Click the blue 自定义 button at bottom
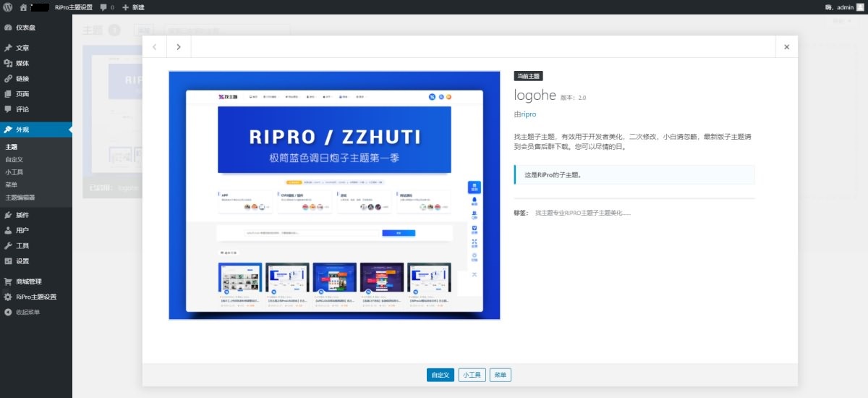This screenshot has height=398, width=868. 441,375
